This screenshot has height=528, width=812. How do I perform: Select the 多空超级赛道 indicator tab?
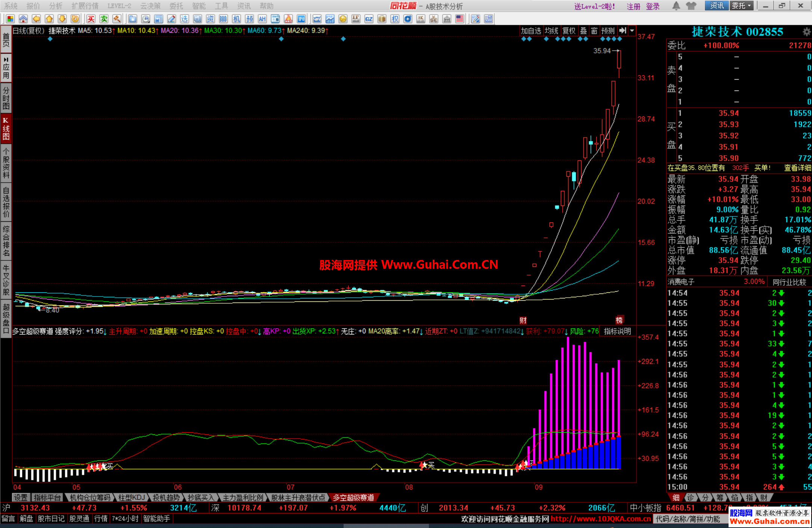click(x=353, y=498)
